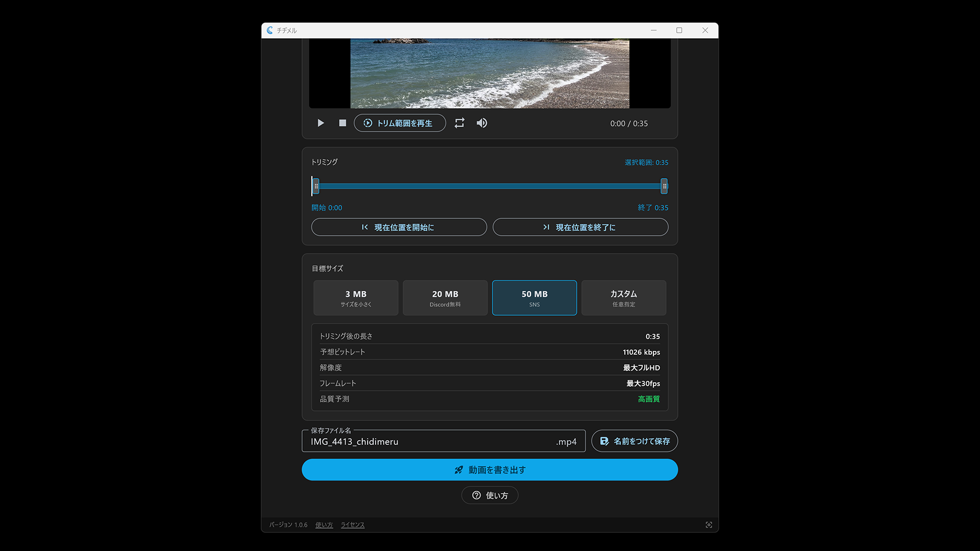Click the トリミング section heading

tap(325, 162)
